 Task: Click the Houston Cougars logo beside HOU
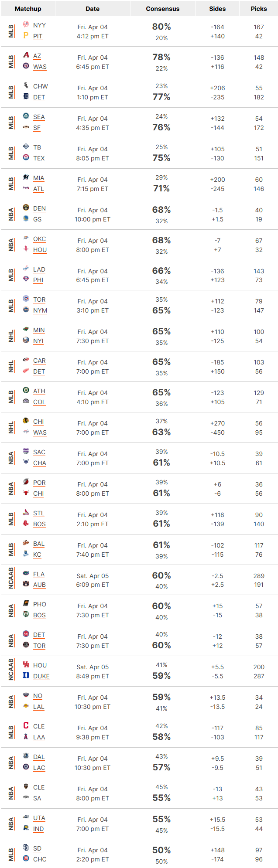[x=26, y=664]
